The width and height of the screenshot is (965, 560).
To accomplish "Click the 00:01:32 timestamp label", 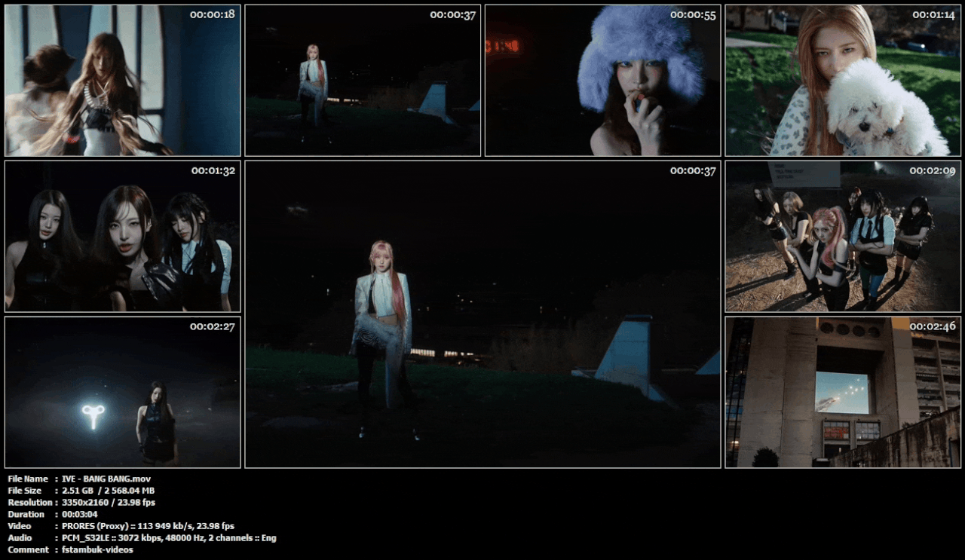I will click(213, 171).
